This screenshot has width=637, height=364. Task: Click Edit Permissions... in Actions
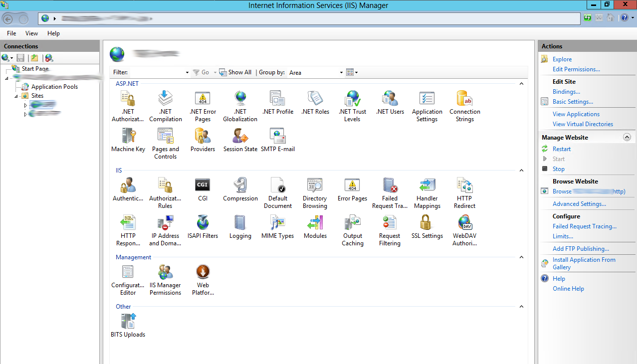click(x=576, y=69)
